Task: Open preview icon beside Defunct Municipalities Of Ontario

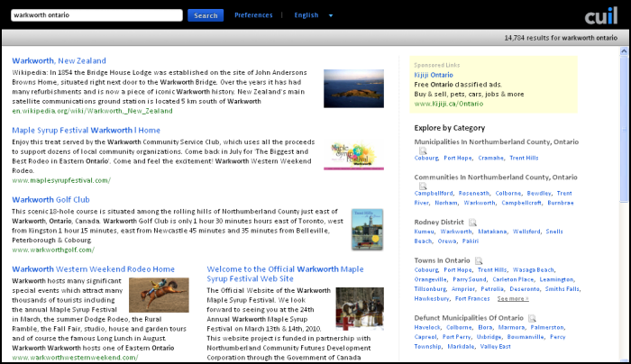Action: tap(532, 318)
